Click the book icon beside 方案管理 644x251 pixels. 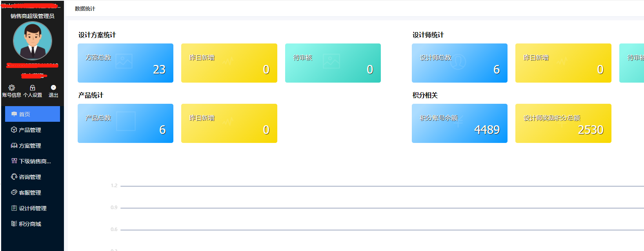coord(14,145)
